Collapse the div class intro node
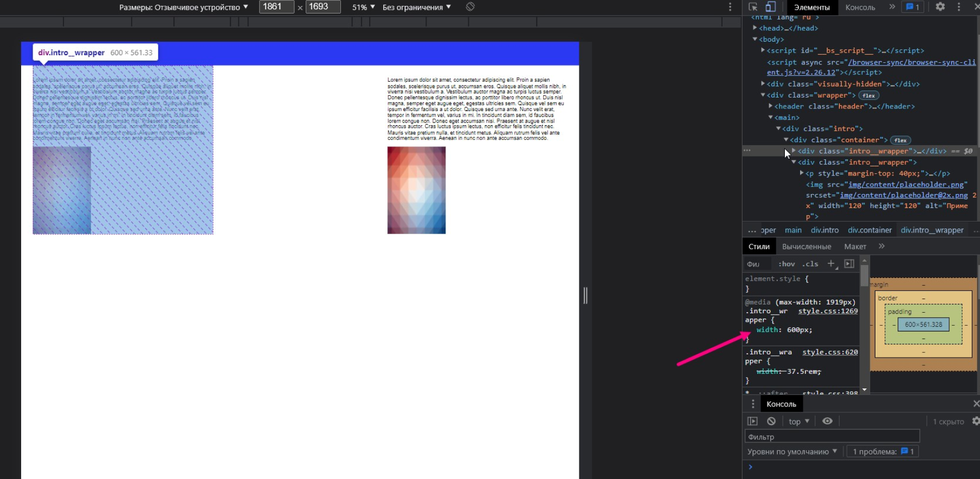Image resolution: width=980 pixels, height=479 pixels. (778, 128)
